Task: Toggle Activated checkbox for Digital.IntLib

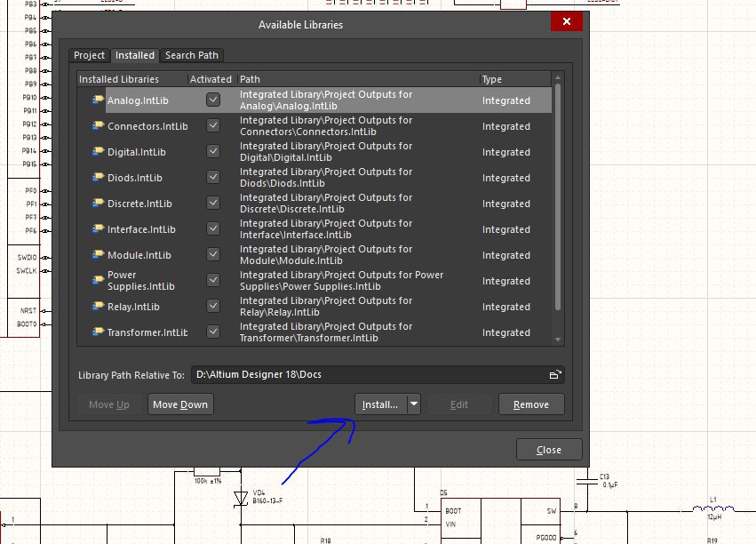Action: (213, 151)
